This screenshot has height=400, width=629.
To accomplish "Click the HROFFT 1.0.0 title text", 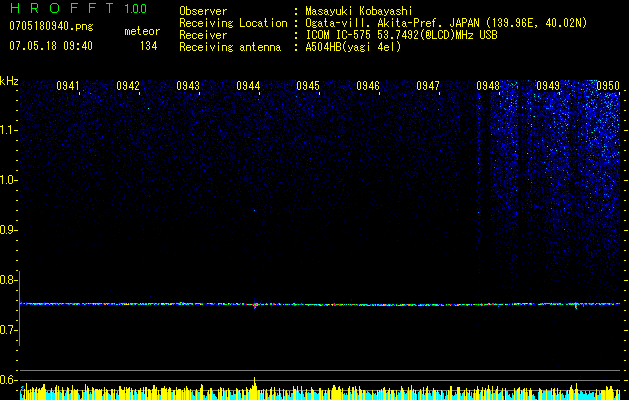I will [x=78, y=8].
